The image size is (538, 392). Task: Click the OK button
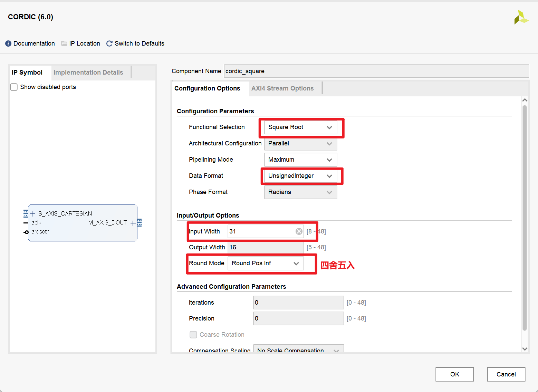pyautogui.click(x=455, y=374)
